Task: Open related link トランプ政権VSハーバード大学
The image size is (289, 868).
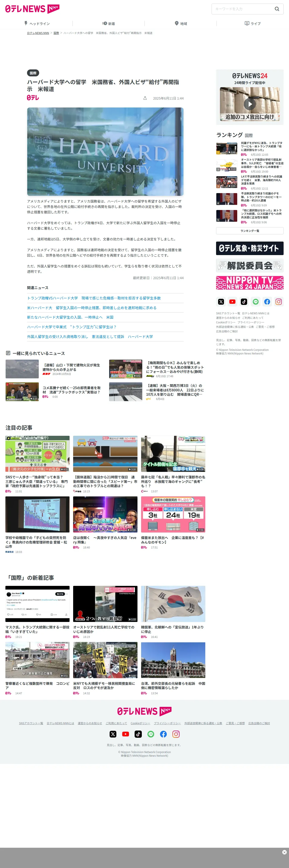Action: (94, 298)
